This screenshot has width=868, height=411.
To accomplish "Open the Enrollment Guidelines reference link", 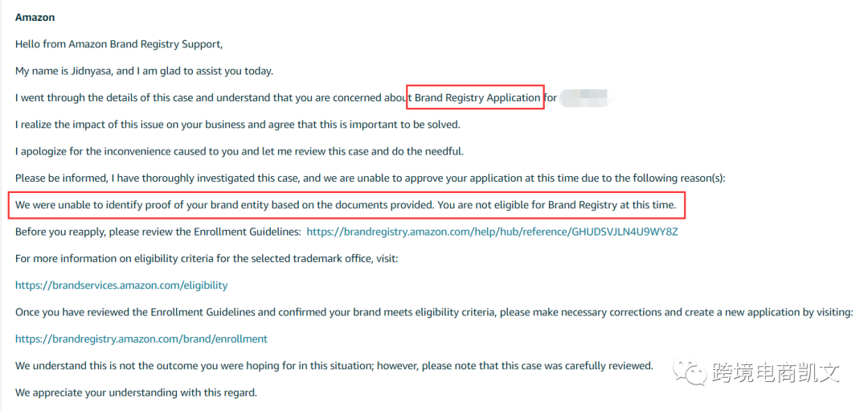I will tap(492, 232).
